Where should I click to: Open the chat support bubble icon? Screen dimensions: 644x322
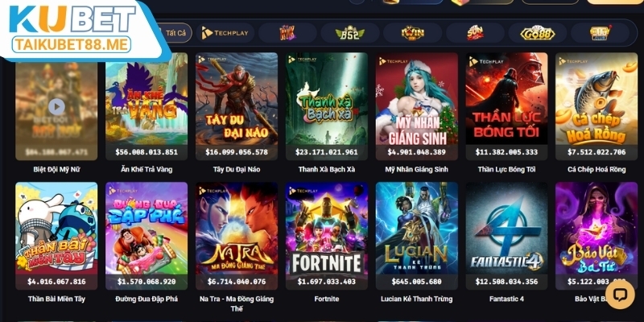[x=619, y=295]
